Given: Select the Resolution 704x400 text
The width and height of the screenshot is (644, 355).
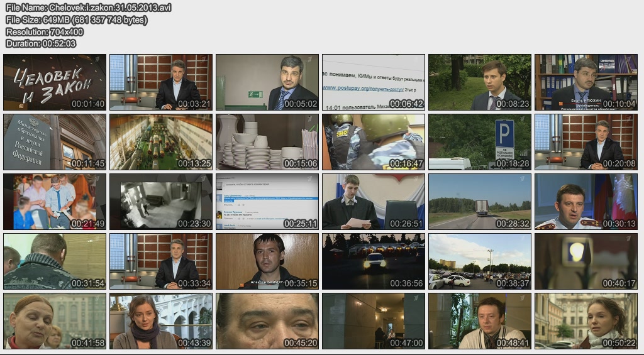Looking at the screenshot, I should (45, 31).
